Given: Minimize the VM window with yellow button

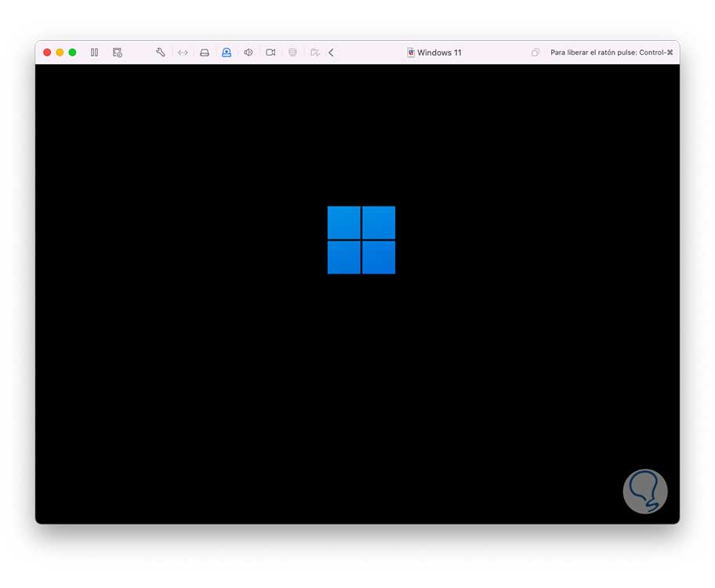Looking at the screenshot, I should 60,53.
